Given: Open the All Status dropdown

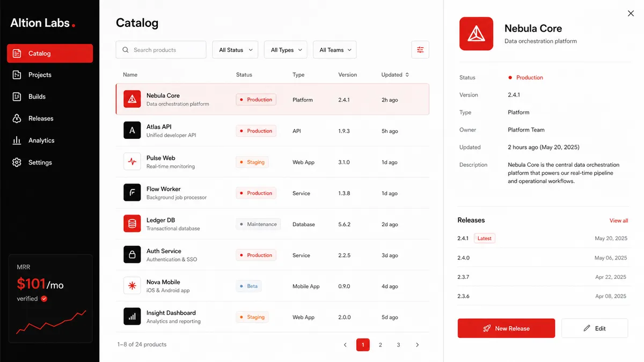Looking at the screenshot, I should coord(236,50).
